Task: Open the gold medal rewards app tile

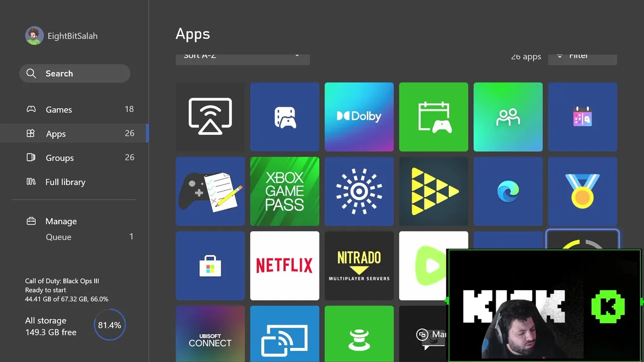Action: click(x=583, y=191)
